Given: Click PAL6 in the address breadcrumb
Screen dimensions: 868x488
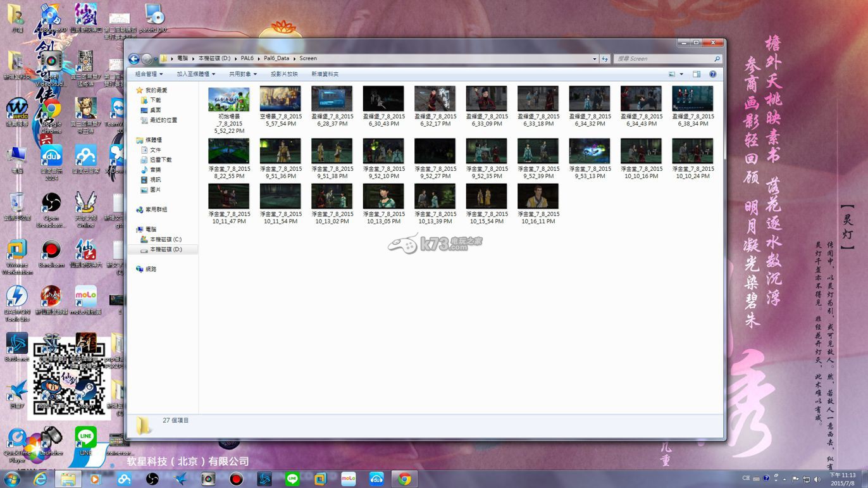Looking at the screenshot, I should tap(247, 58).
